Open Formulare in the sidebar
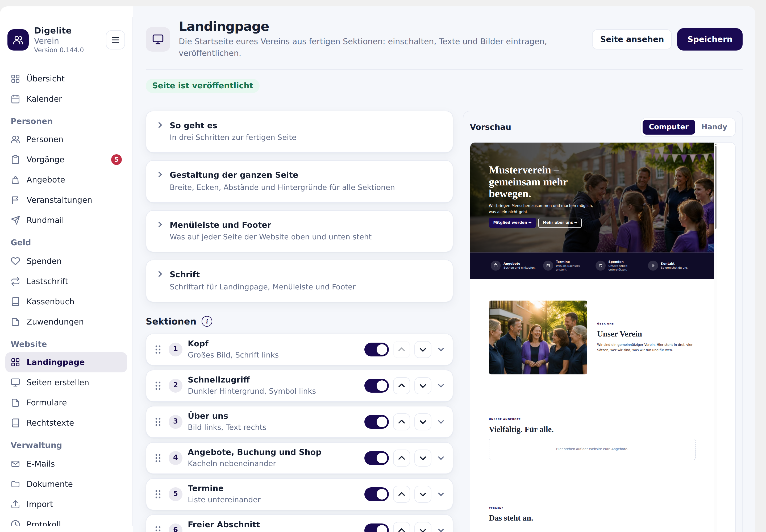766x532 pixels. pyautogui.click(x=66, y=403)
